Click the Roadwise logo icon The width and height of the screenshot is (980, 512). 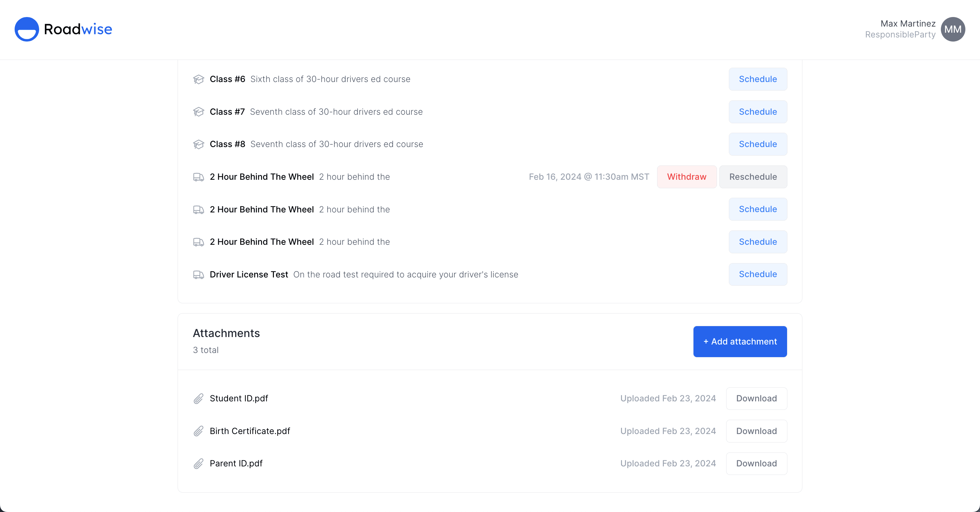pyautogui.click(x=27, y=29)
